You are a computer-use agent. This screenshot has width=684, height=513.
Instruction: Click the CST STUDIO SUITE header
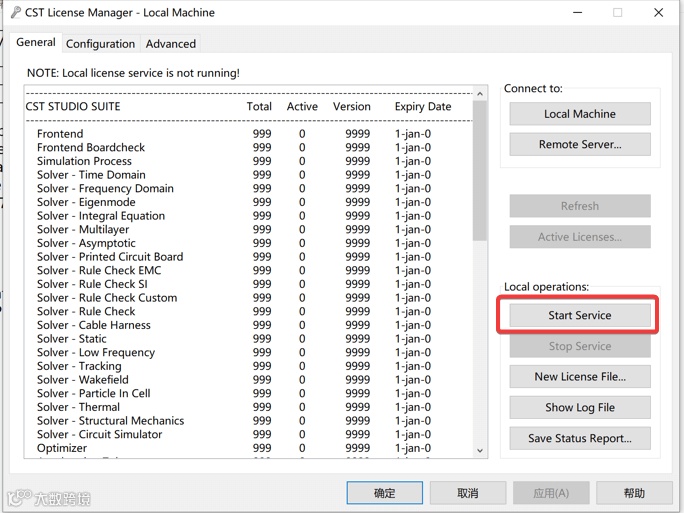tap(73, 106)
